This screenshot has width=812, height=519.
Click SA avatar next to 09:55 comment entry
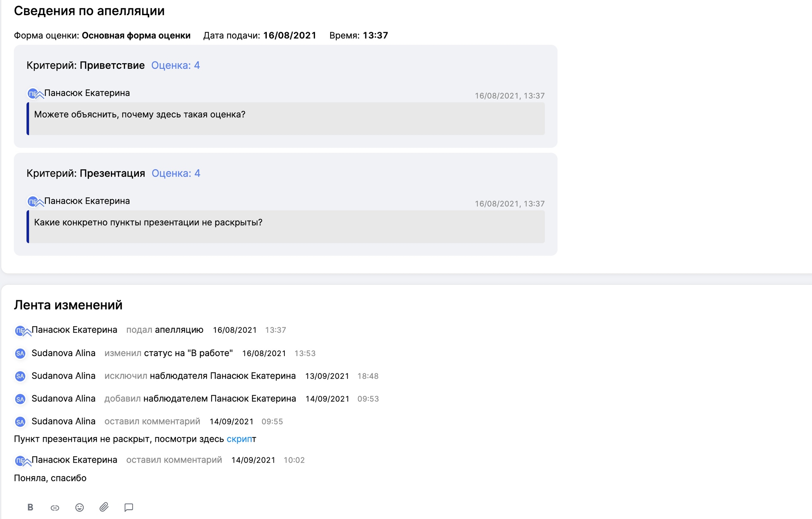click(x=20, y=422)
